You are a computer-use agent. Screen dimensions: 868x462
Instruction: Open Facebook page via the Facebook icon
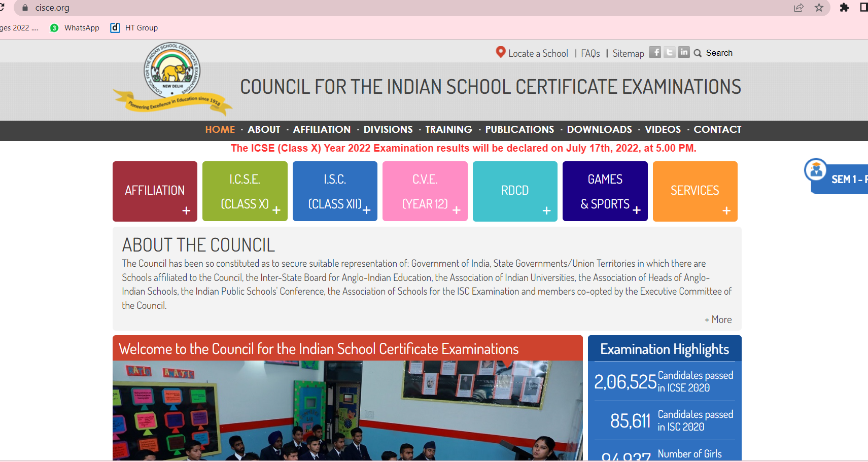(x=655, y=52)
